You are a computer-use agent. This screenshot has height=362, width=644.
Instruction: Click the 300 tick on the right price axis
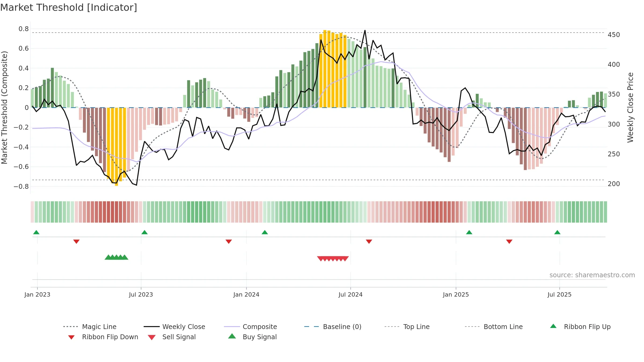(x=614, y=124)
